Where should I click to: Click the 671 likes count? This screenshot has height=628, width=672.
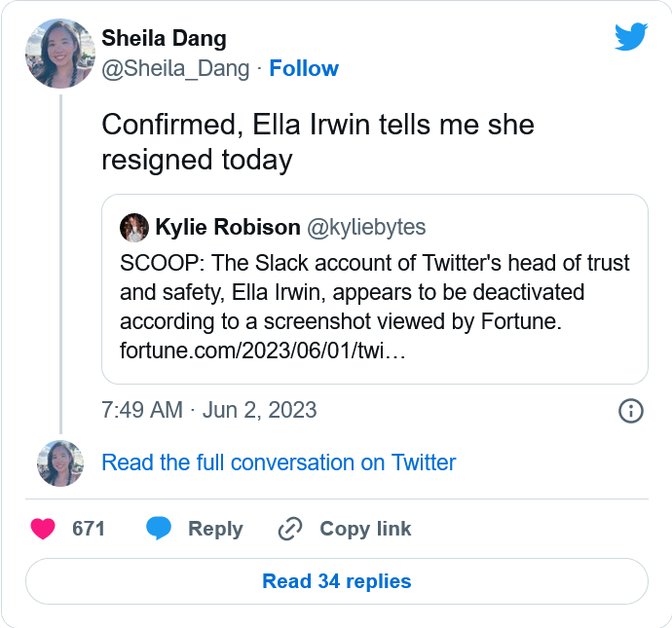(89, 529)
